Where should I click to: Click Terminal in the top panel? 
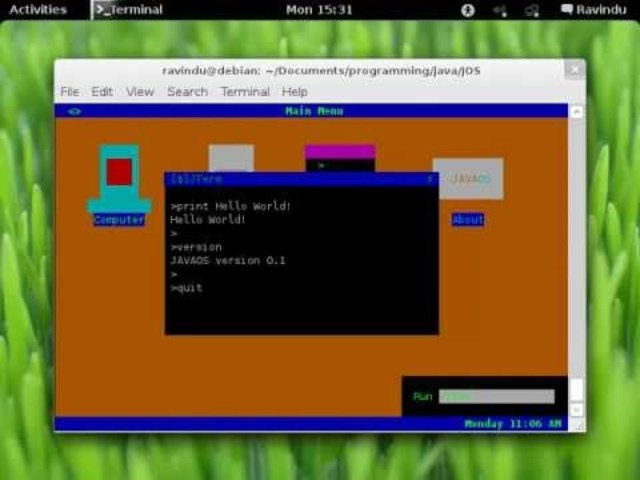(x=129, y=9)
